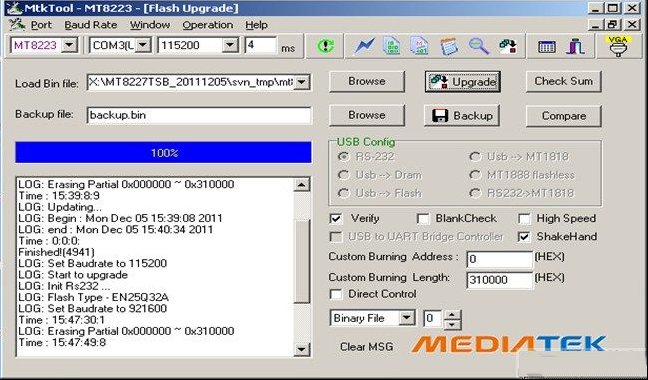Screen dimensions: 648x380
Task: Click the MediaTek logo
Action: point(509,344)
